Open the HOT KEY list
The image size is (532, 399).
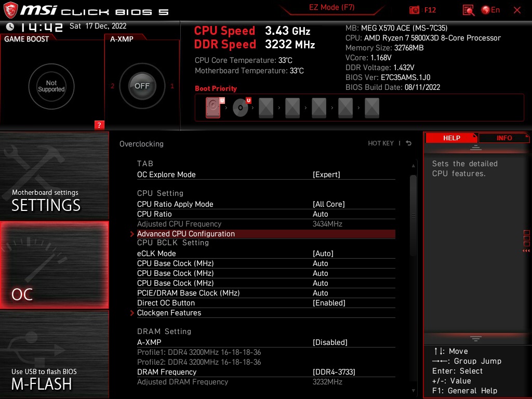click(x=381, y=143)
